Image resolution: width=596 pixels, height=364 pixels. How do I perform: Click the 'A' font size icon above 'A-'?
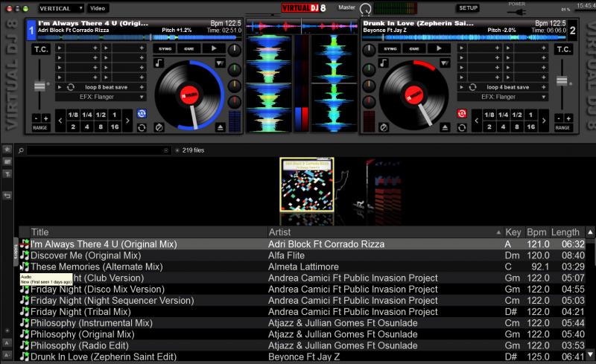(x=7, y=342)
